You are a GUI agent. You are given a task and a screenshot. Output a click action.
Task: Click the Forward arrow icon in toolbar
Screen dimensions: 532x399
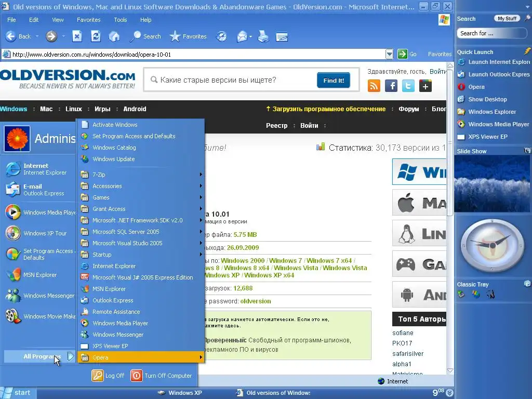(x=51, y=36)
